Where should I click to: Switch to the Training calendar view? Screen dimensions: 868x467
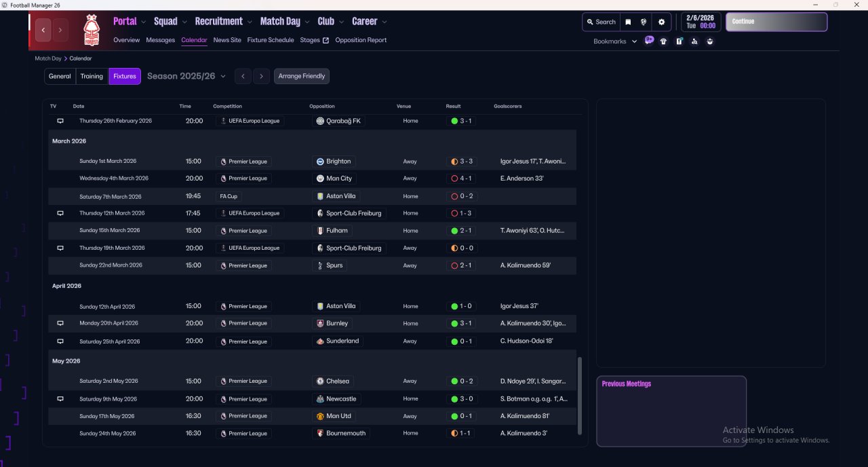(92, 76)
